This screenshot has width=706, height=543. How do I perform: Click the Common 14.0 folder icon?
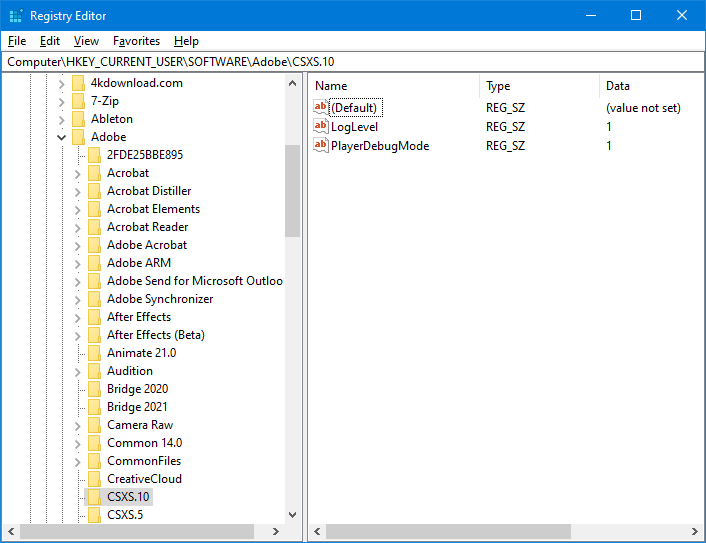95,443
